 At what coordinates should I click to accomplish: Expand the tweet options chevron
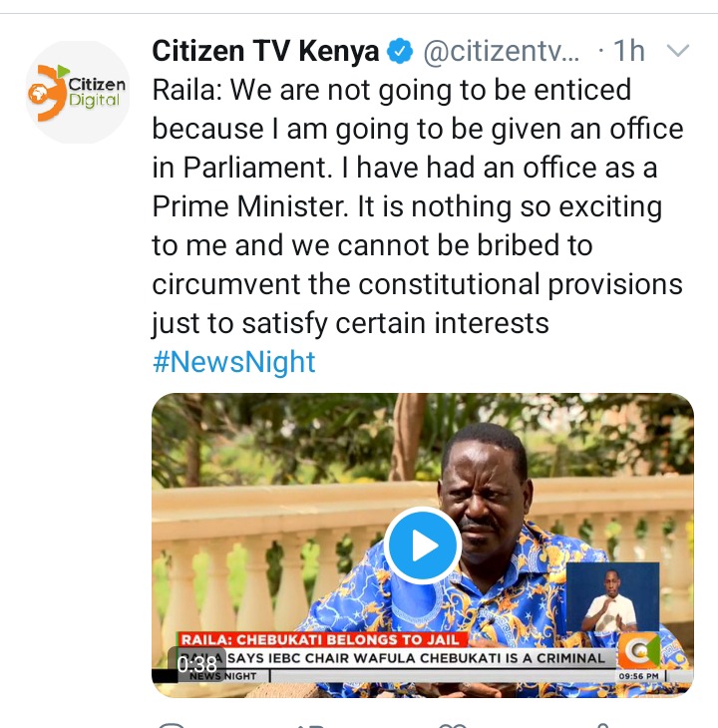click(x=678, y=50)
